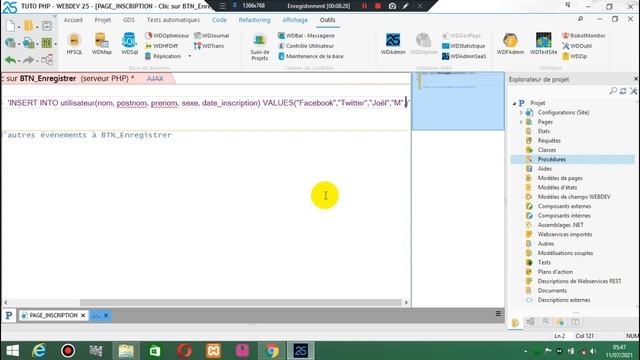The image size is (640, 360).
Task: Select Modèles de pages tree item
Action: tap(560, 178)
